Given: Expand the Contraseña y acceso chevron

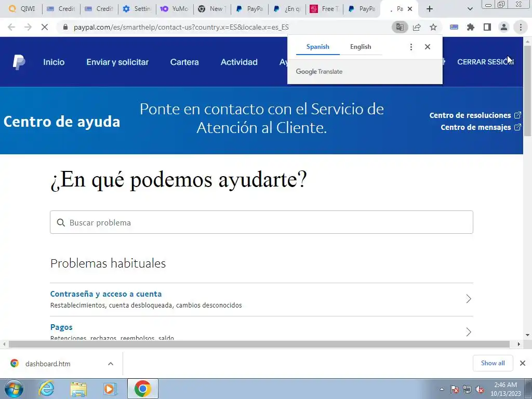Looking at the screenshot, I should tap(469, 299).
